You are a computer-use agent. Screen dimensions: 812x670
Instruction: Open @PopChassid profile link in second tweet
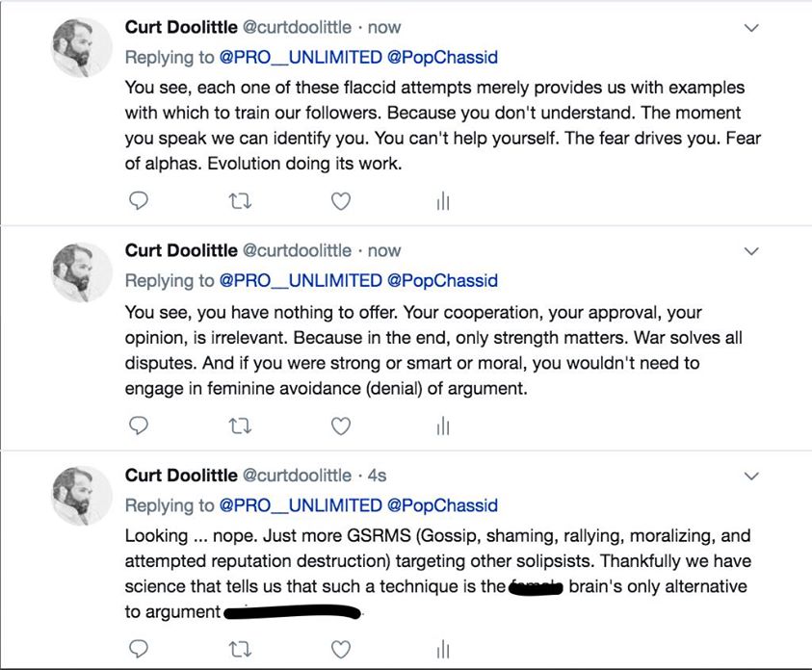[442, 281]
